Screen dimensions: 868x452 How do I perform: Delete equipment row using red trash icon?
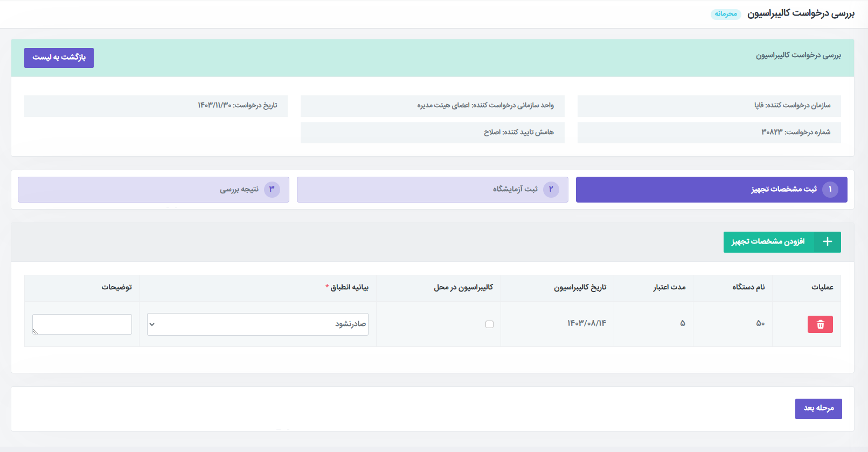(820, 324)
